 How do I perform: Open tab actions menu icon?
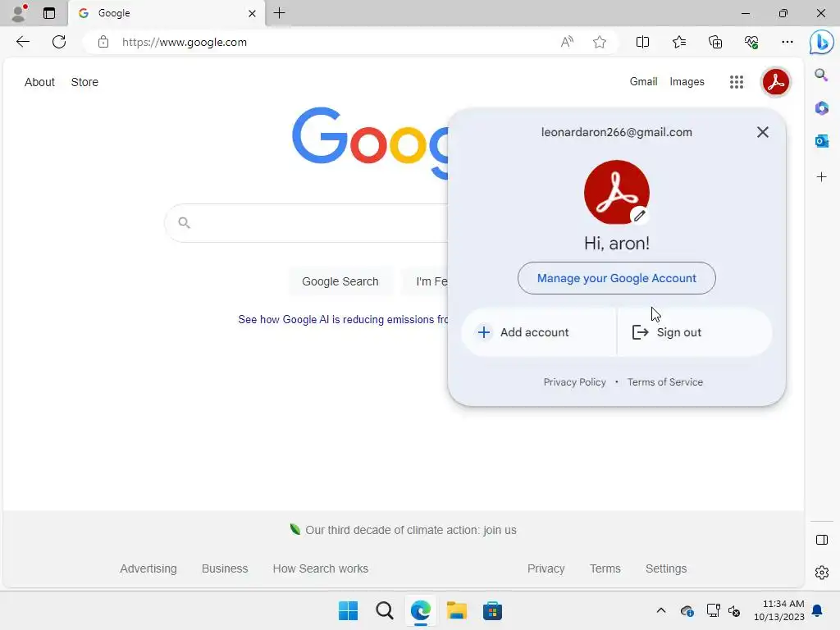click(48, 13)
